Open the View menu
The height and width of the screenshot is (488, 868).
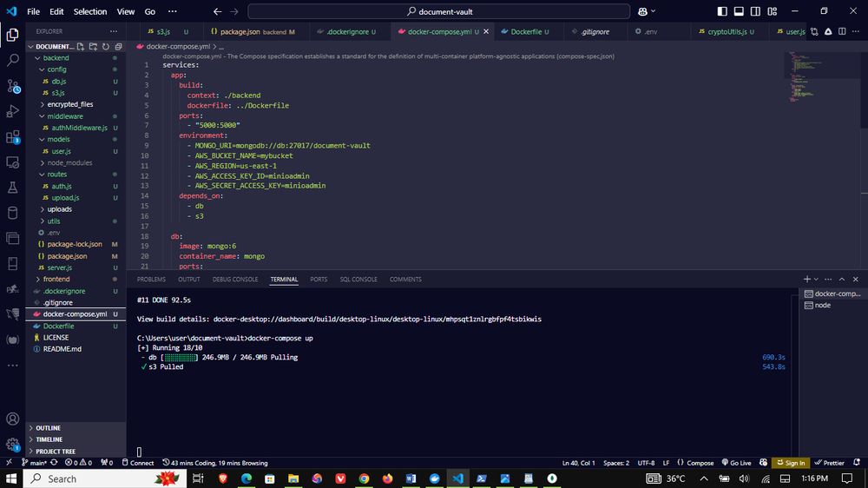[126, 11]
